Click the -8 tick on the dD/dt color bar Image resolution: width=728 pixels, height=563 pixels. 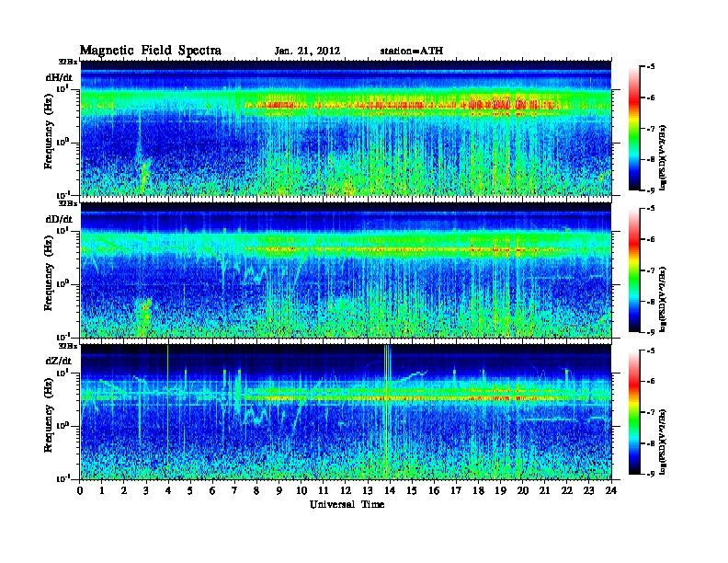pyautogui.click(x=651, y=301)
